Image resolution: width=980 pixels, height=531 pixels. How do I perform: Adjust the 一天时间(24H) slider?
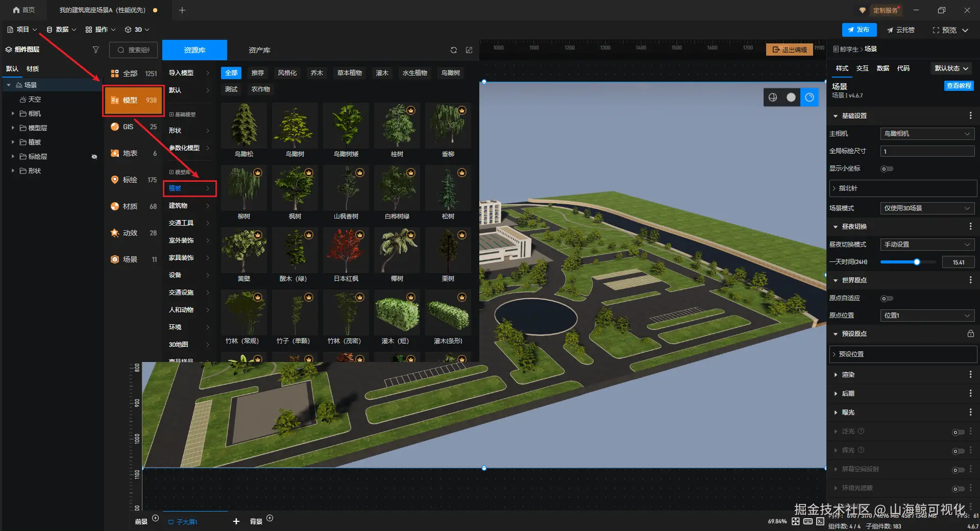click(908, 262)
